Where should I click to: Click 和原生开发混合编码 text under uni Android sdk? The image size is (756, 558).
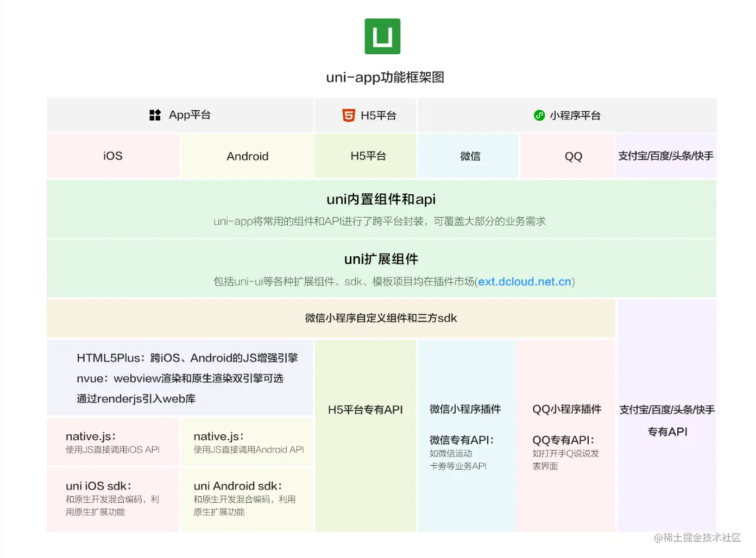click(x=244, y=505)
